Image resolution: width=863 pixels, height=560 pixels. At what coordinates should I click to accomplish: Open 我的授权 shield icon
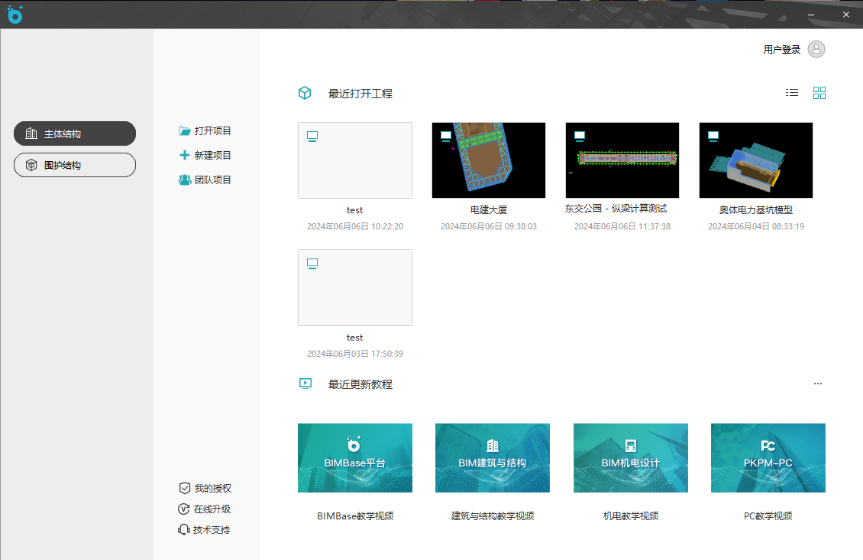click(x=184, y=488)
